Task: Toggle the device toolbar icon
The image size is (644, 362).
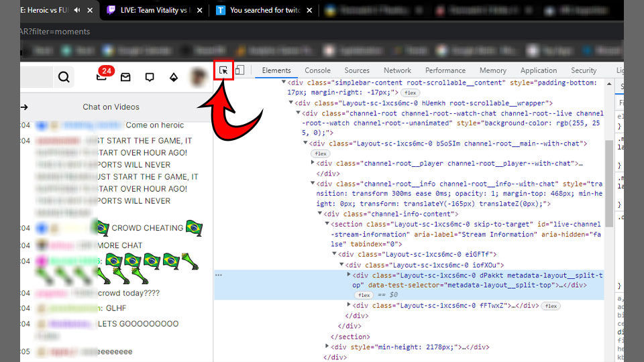Action: point(239,70)
